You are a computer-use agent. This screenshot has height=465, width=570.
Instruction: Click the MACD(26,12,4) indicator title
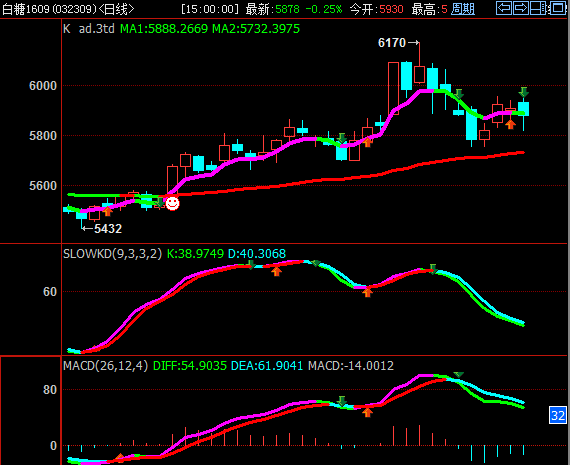pos(105,365)
